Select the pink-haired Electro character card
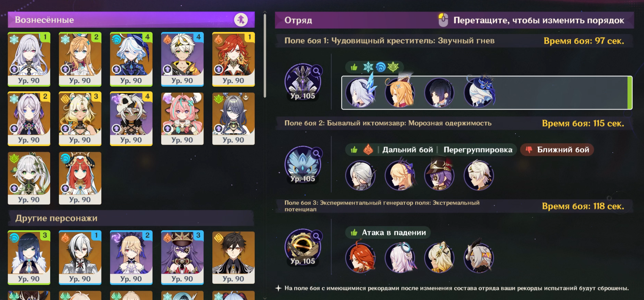 click(x=182, y=119)
